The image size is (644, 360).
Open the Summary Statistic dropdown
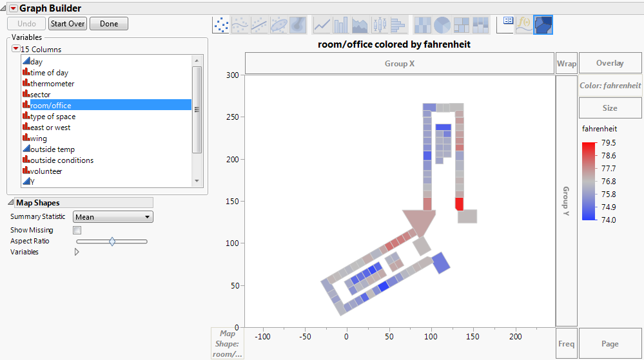[x=113, y=217]
